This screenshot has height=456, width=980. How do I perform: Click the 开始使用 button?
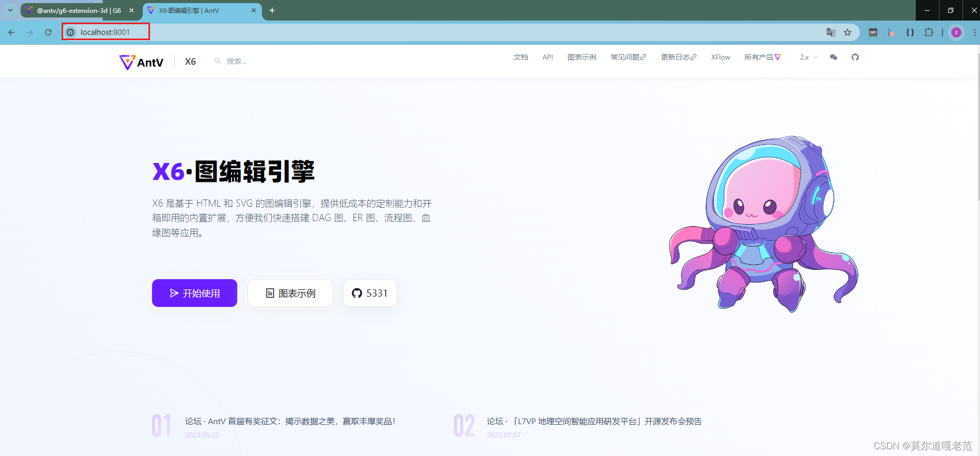(x=195, y=293)
